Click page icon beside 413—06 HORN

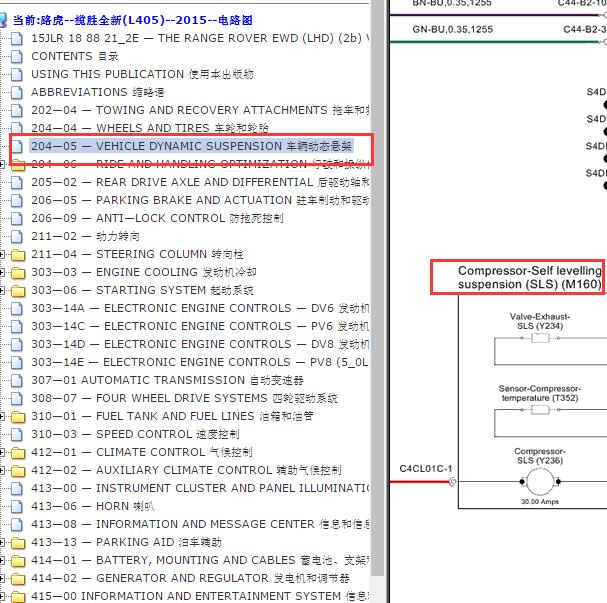(17, 506)
